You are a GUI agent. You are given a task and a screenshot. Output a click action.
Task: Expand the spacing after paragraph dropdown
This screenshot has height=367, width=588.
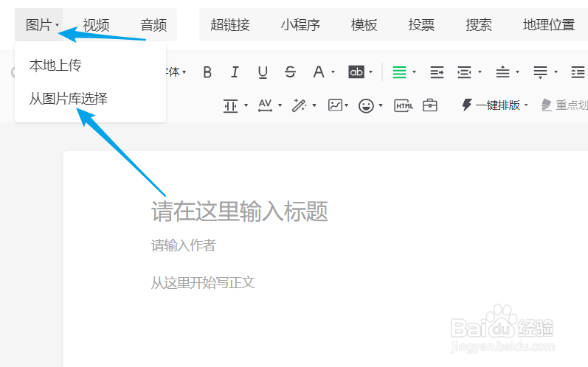(x=556, y=72)
